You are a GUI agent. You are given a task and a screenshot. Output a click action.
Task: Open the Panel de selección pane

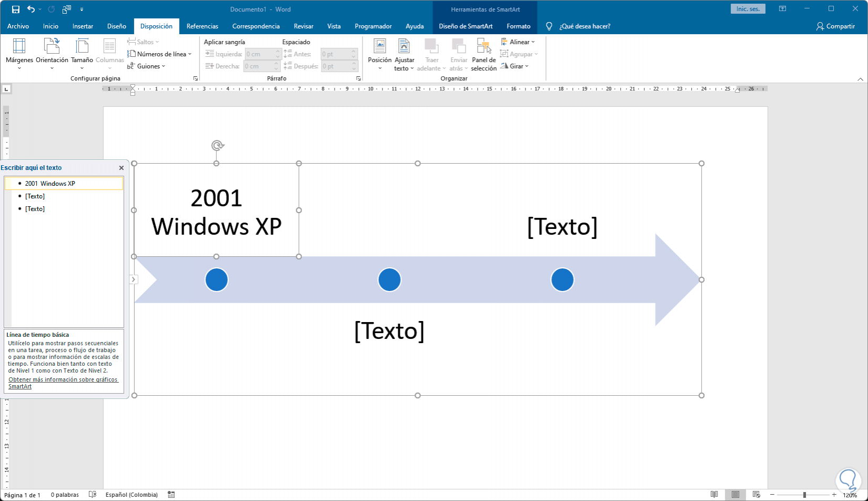[484, 55]
